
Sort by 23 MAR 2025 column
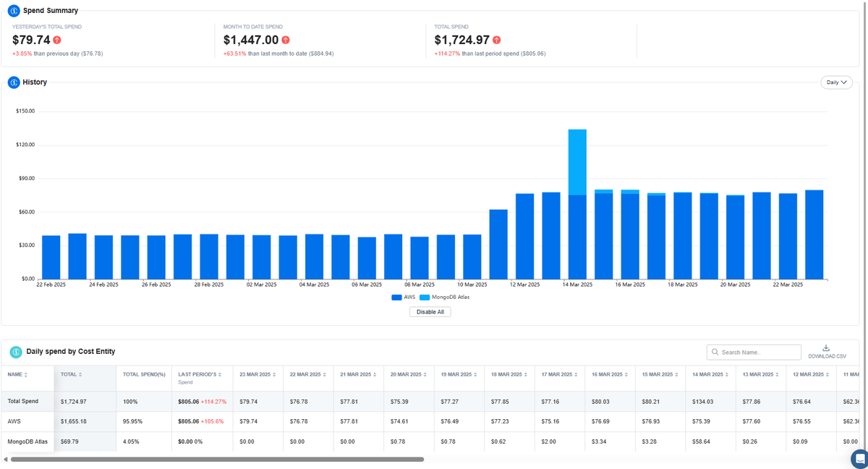(x=258, y=374)
